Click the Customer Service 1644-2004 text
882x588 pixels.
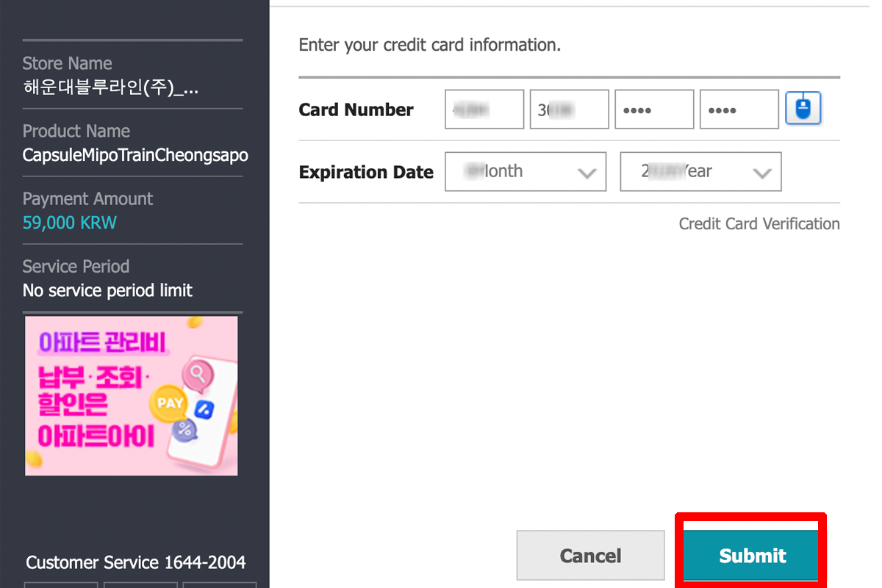point(136,562)
